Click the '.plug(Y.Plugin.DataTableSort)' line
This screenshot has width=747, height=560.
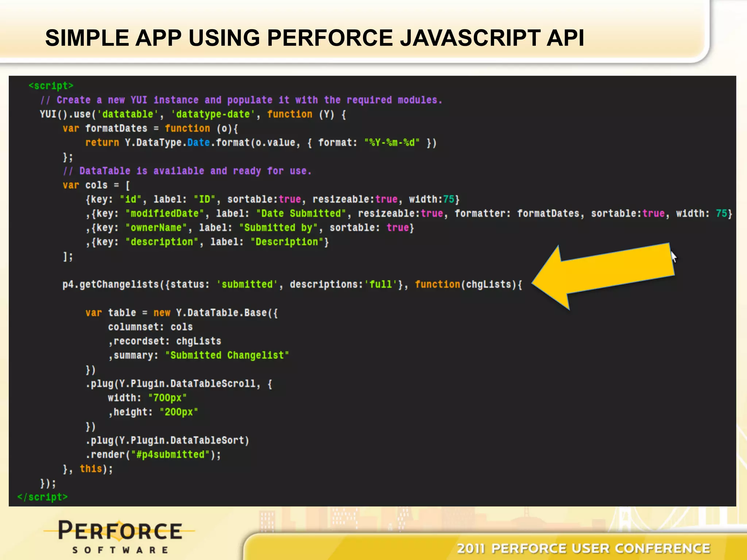[x=167, y=441]
